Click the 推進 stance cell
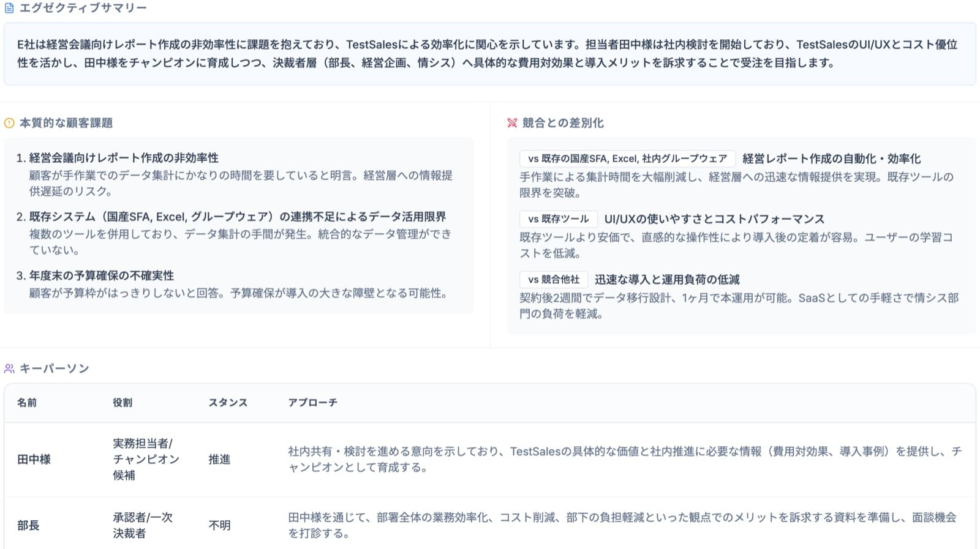 click(219, 460)
